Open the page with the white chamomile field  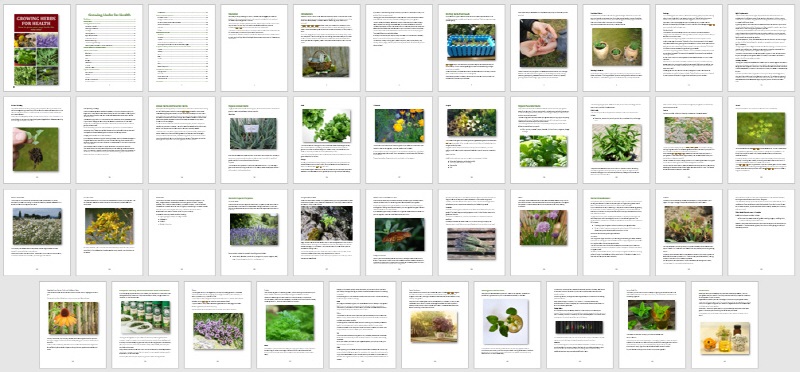click(x=37, y=233)
